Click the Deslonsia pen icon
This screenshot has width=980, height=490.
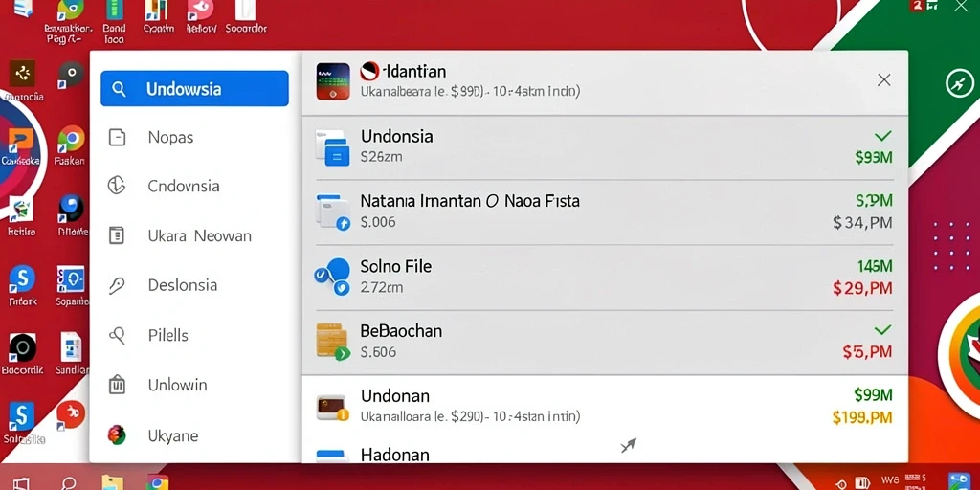pos(117,285)
